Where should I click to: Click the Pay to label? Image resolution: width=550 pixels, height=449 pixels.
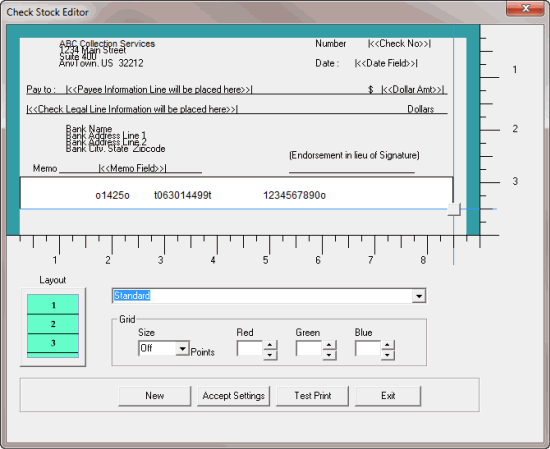coord(41,89)
